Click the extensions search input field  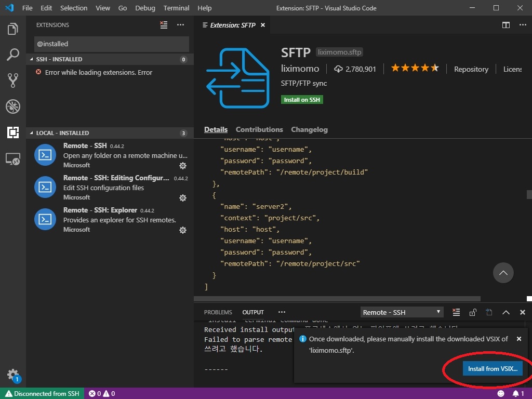point(111,44)
